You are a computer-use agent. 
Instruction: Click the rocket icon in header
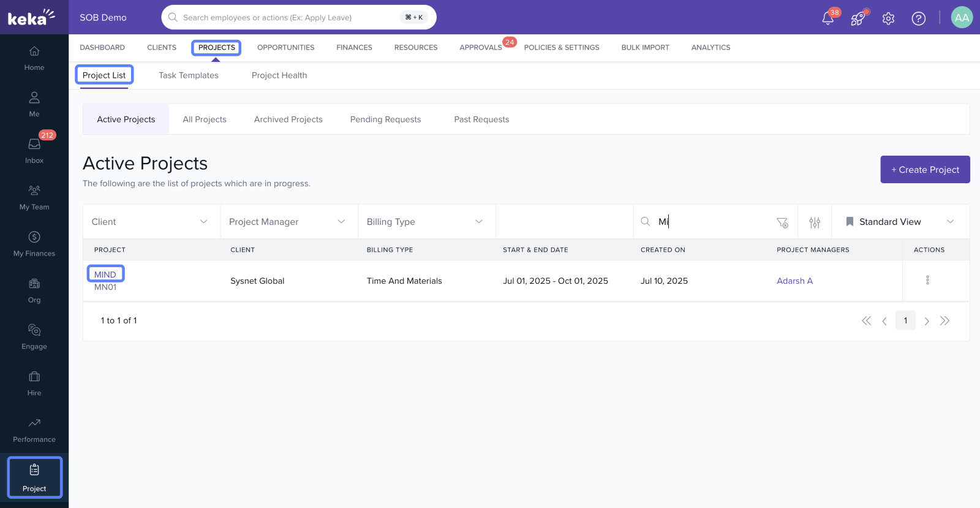(858, 18)
